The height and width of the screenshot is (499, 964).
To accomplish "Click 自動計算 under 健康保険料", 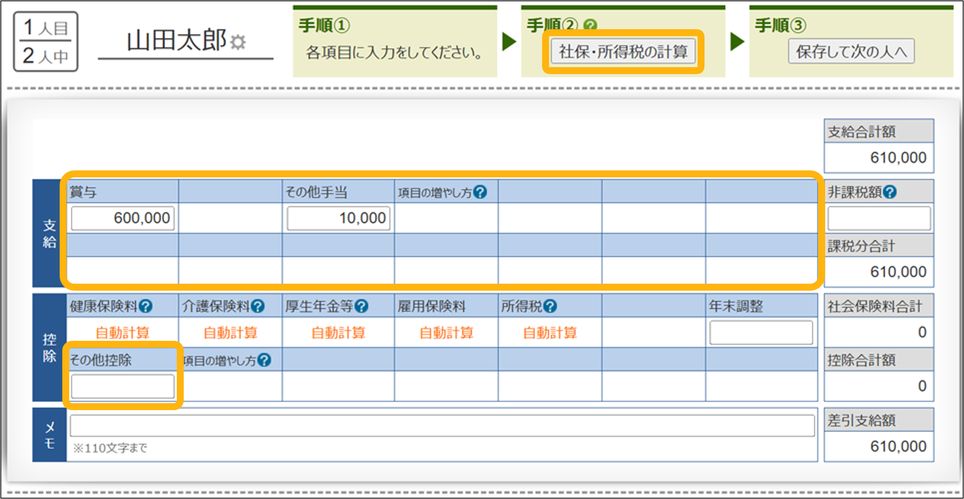I will 122,333.
